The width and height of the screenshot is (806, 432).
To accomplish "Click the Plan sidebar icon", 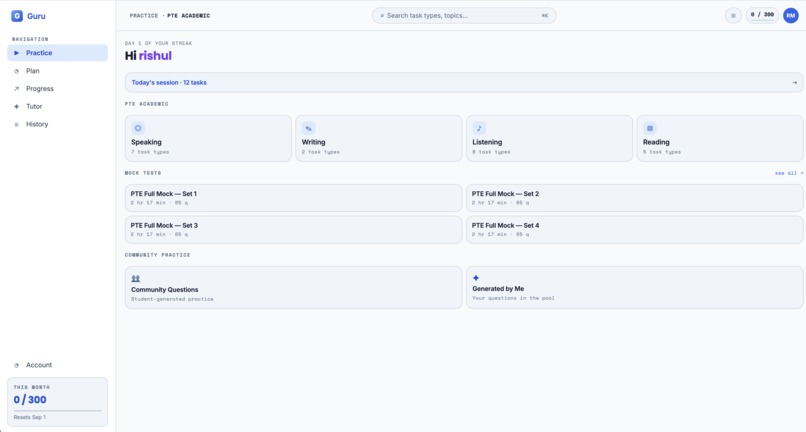I will [16, 71].
